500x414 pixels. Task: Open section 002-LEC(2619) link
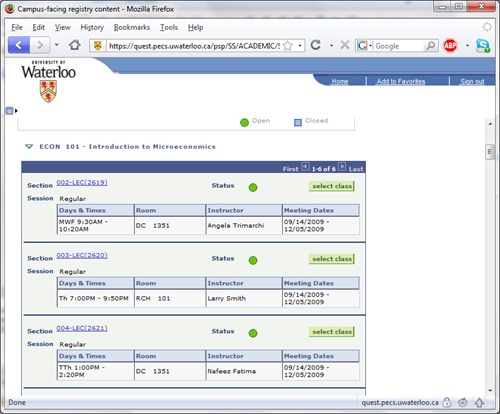82,182
